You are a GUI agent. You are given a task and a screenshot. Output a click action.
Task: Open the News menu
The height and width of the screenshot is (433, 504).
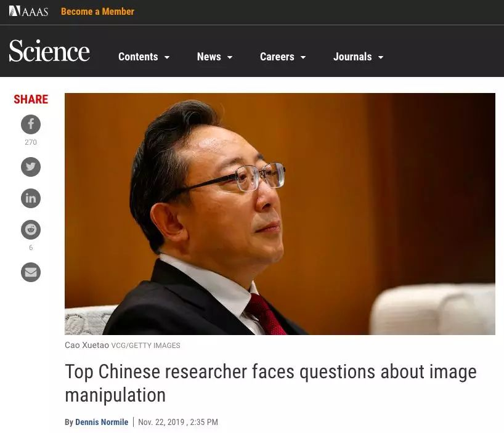(209, 57)
